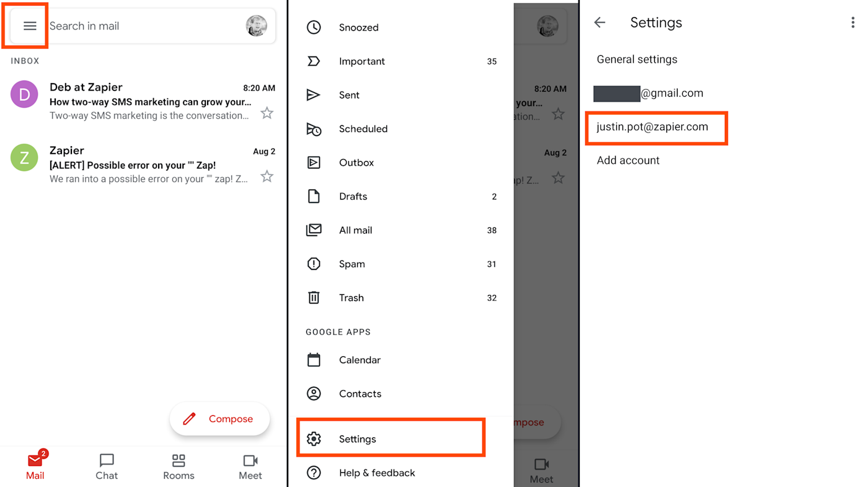Show All mail
The height and width of the screenshot is (487, 868).
401,230
